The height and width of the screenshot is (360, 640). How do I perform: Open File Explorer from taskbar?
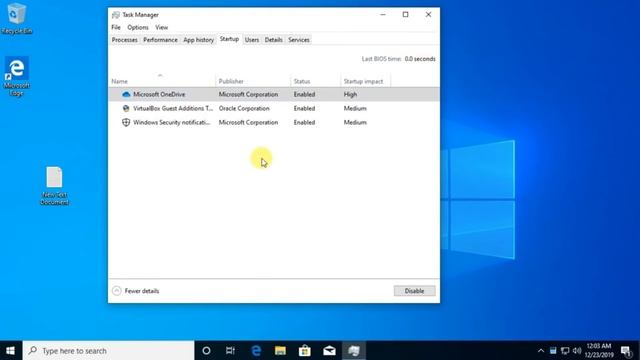point(280,351)
